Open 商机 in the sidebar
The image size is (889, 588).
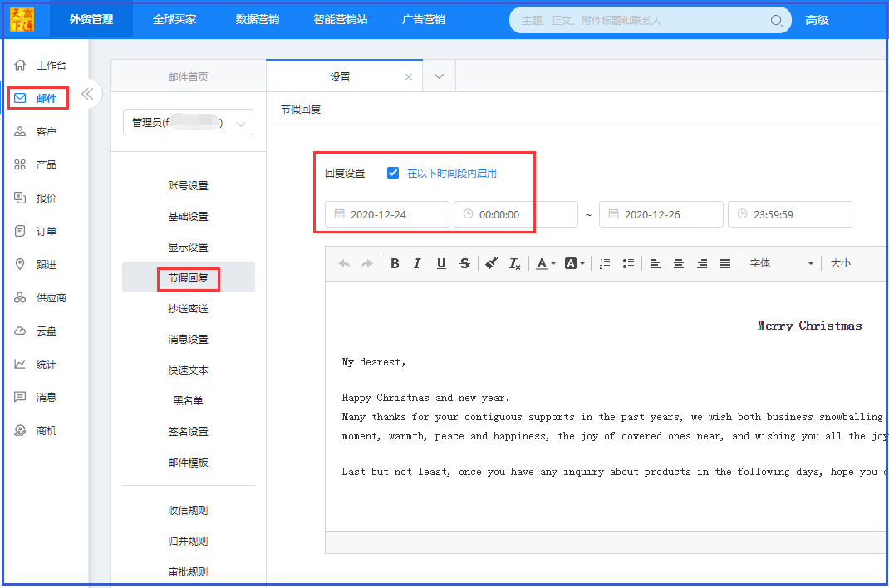35,430
